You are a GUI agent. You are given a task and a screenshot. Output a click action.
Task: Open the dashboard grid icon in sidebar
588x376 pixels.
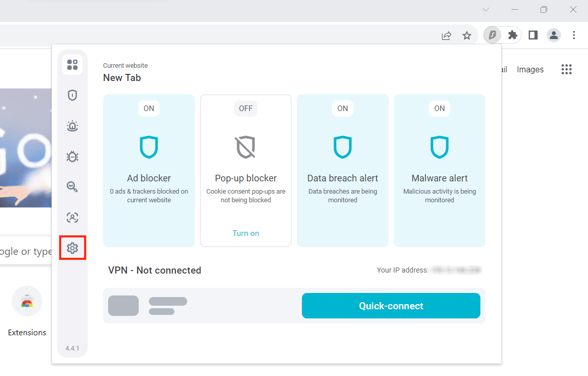click(72, 65)
